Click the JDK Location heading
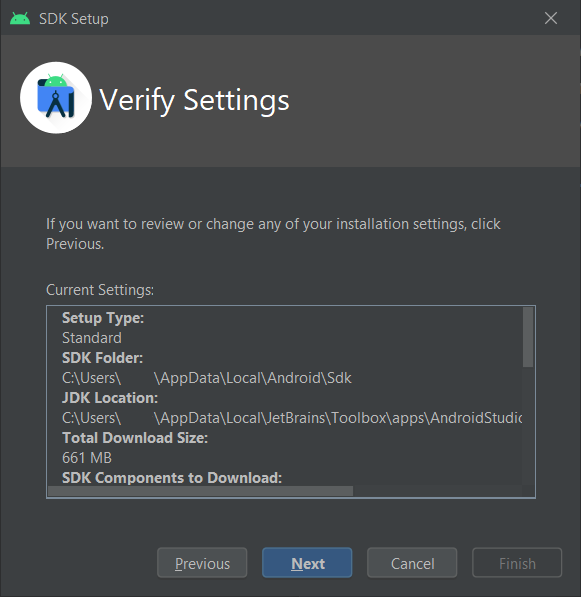The height and width of the screenshot is (597, 581). point(110,398)
